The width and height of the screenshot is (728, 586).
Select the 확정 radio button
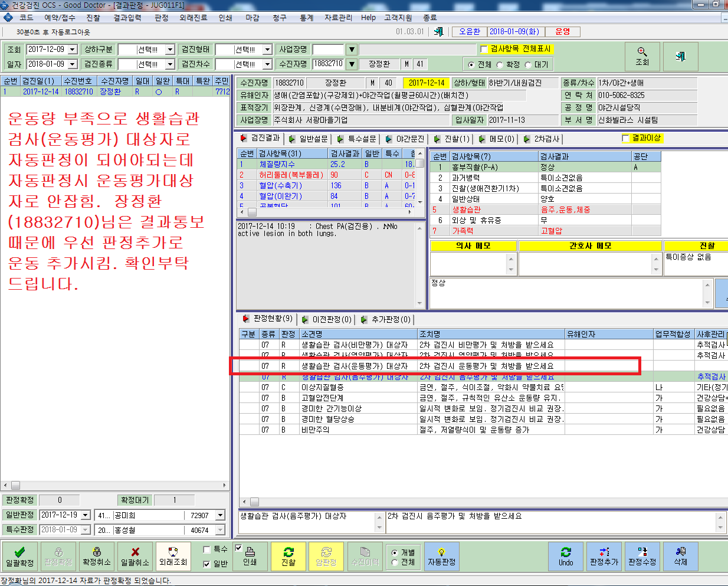pos(500,65)
